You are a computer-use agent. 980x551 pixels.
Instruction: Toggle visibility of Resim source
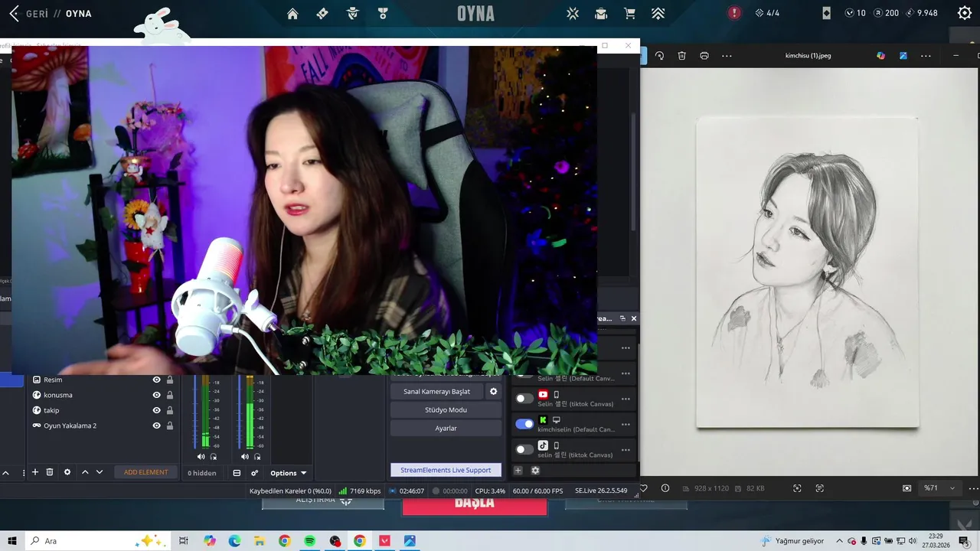[x=156, y=380]
